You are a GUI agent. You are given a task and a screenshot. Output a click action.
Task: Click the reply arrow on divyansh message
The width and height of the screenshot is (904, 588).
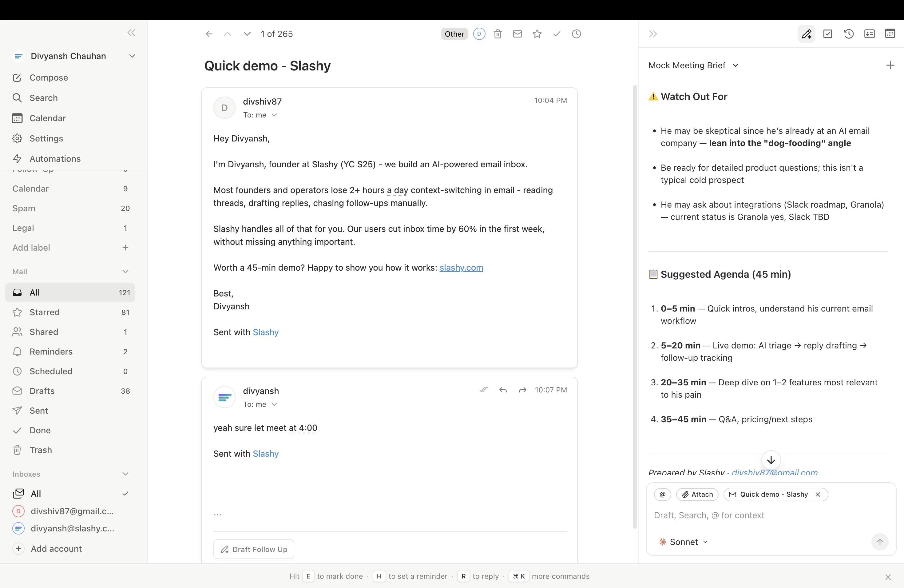pos(503,390)
